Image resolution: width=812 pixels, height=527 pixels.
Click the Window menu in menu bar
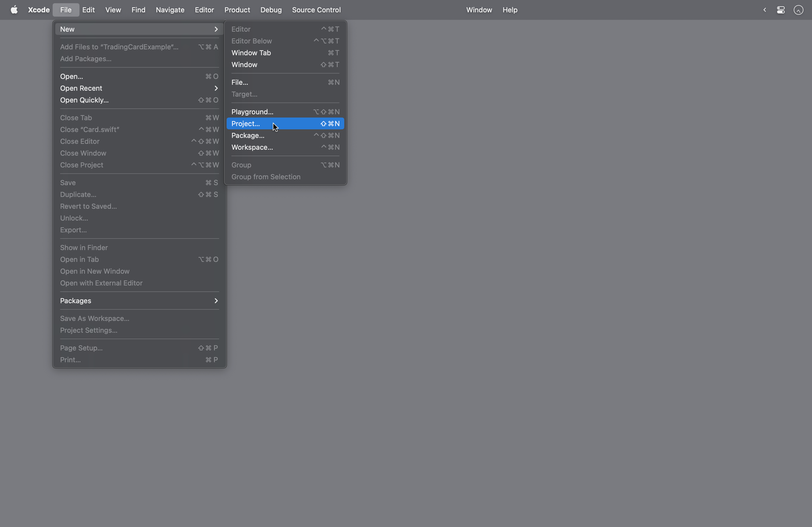[x=479, y=9]
